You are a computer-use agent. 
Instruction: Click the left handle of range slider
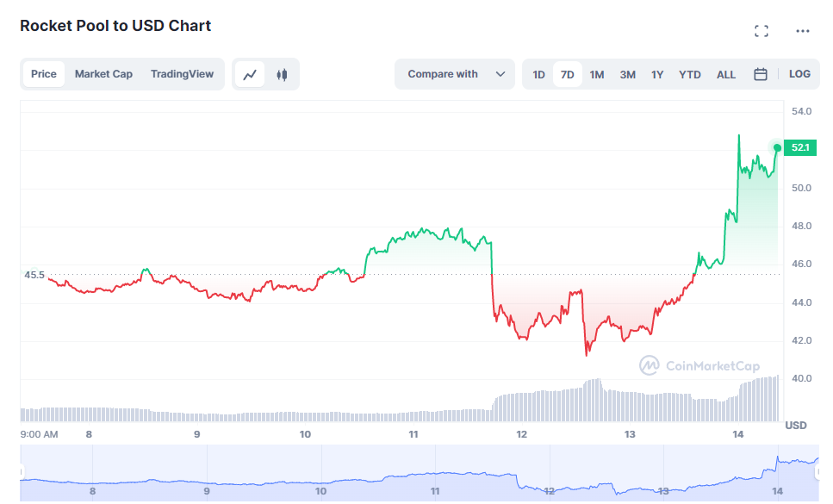pyautogui.click(x=21, y=472)
